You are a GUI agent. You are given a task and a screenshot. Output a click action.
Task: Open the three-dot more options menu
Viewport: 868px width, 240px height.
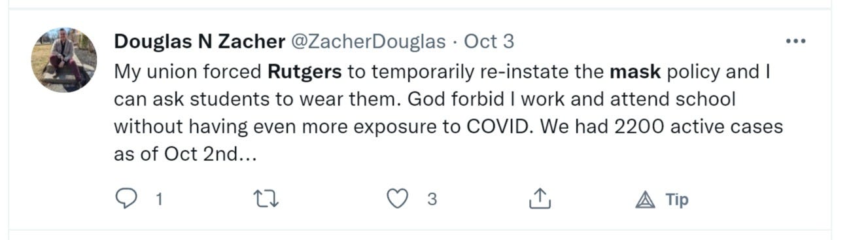pyautogui.click(x=795, y=41)
